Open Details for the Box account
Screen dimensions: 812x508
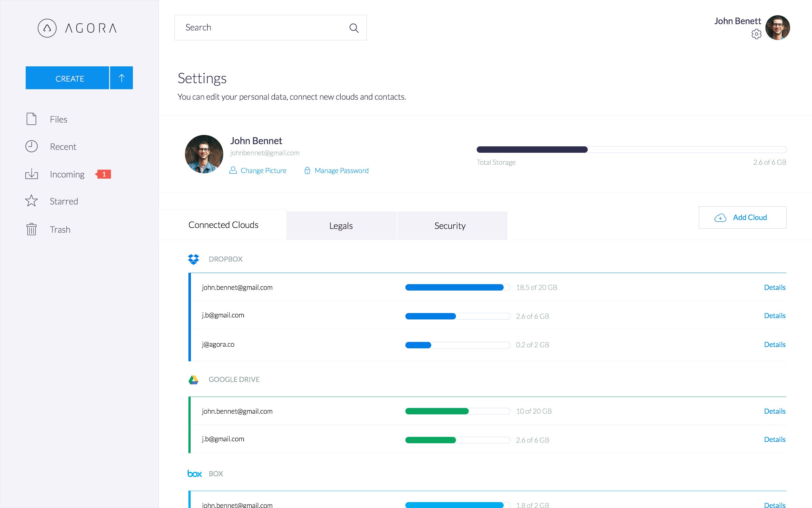(775, 505)
